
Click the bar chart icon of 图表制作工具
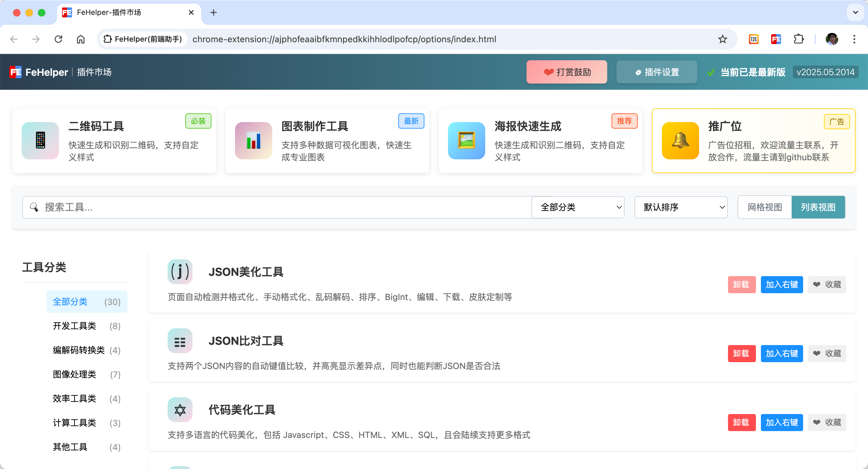(x=253, y=141)
